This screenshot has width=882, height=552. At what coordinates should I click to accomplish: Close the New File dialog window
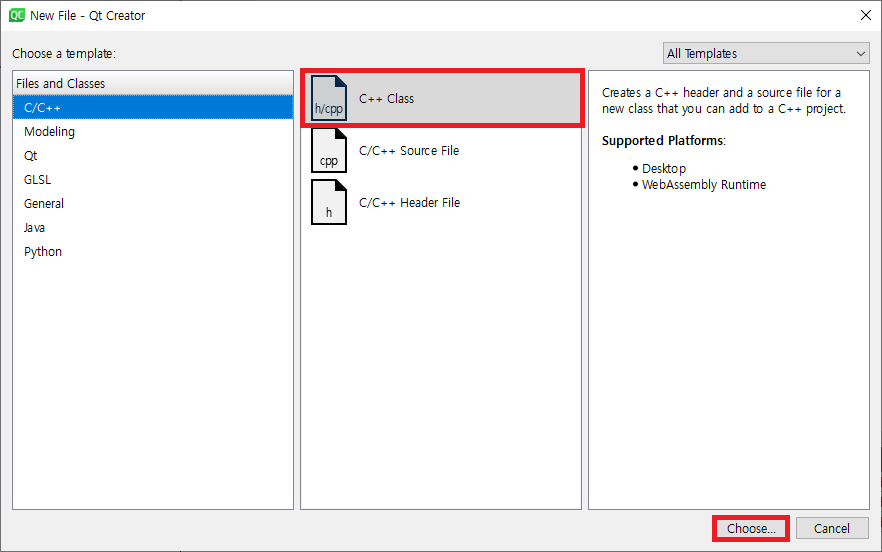[866, 15]
